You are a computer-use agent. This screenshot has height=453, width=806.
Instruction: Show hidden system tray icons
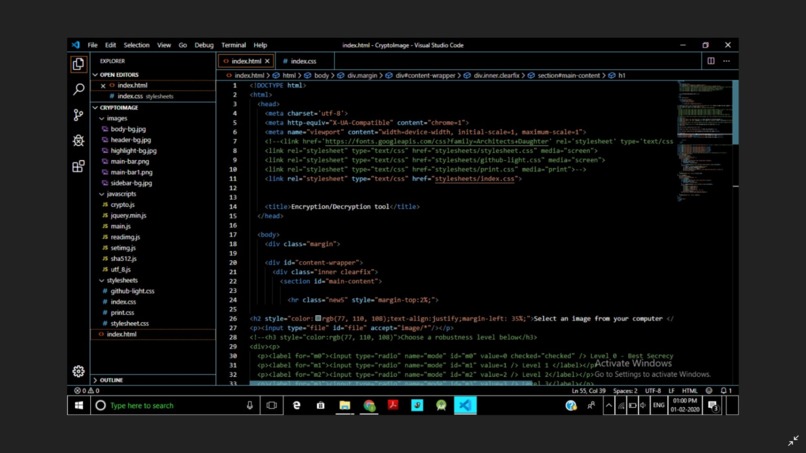609,405
